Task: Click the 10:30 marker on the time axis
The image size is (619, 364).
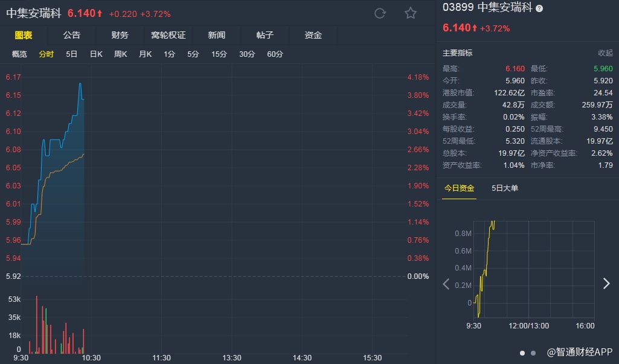Action: coord(91,357)
